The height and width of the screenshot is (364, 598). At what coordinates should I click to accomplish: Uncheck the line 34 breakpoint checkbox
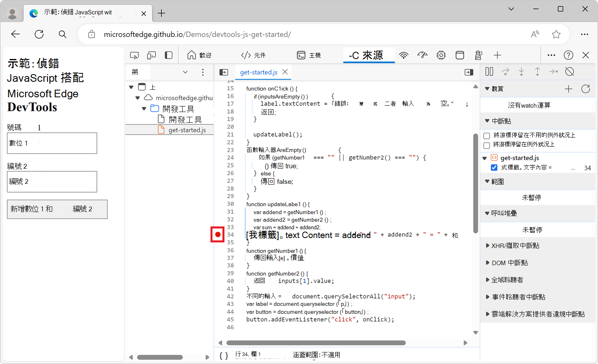494,168
